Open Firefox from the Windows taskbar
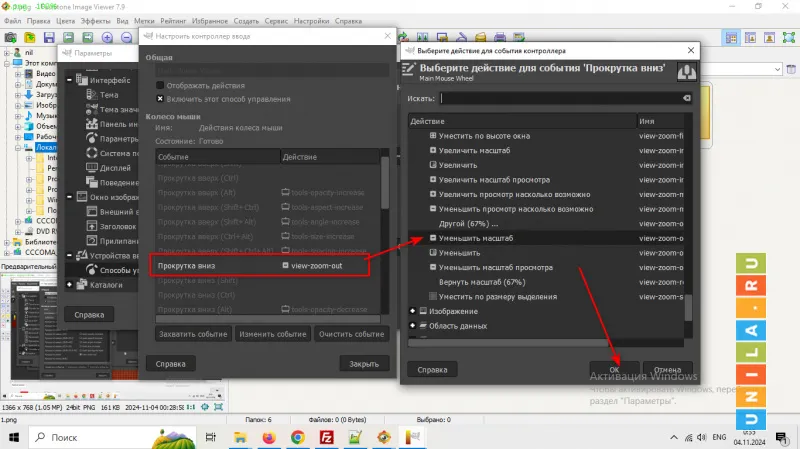 (x=268, y=437)
